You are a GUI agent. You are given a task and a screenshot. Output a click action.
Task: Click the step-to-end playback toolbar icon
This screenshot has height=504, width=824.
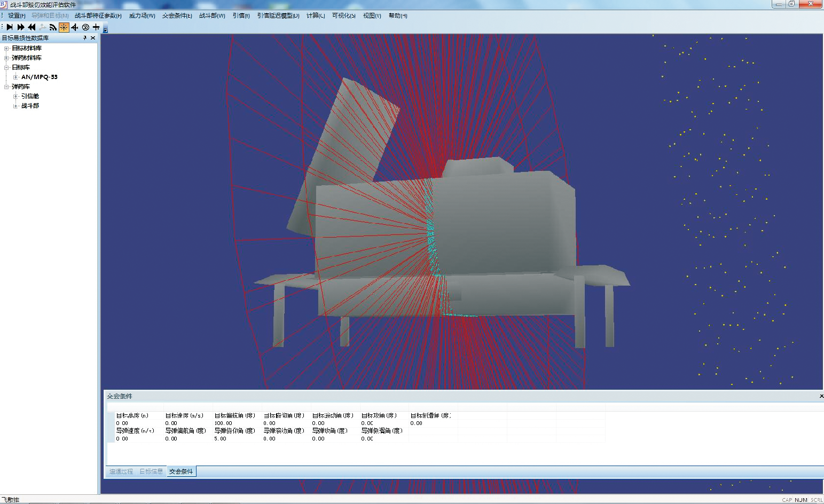(10, 27)
